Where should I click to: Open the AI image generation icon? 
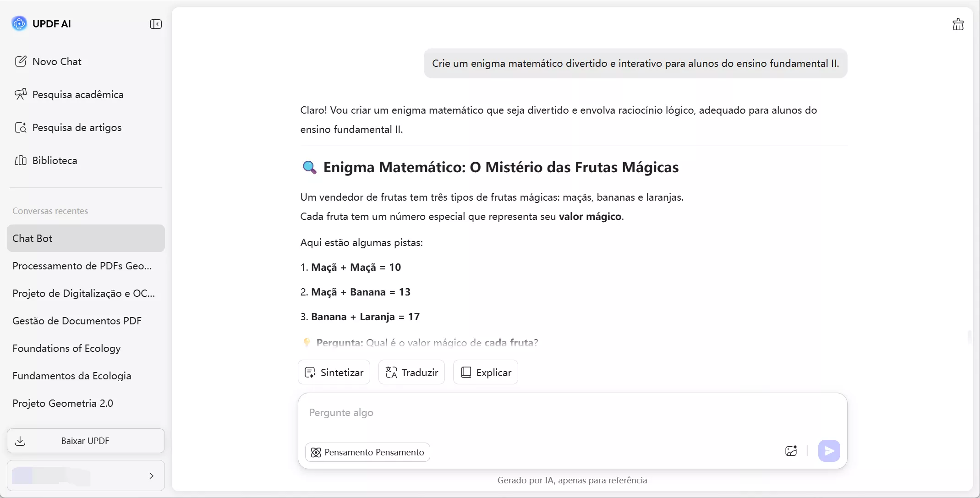point(791,451)
